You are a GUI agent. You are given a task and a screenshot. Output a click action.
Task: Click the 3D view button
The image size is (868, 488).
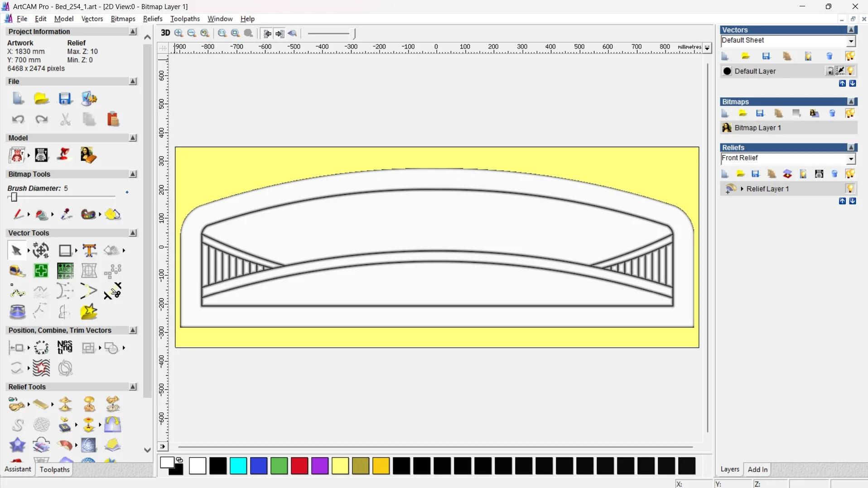(x=165, y=33)
